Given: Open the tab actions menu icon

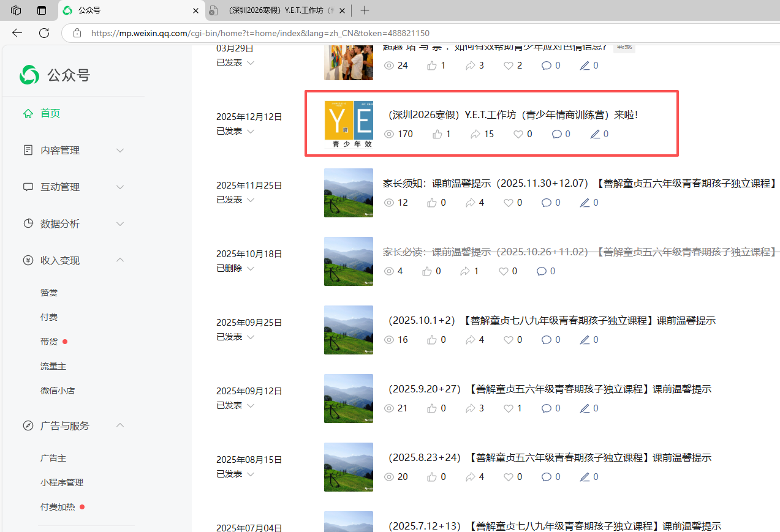Looking at the screenshot, I should tap(42, 10).
